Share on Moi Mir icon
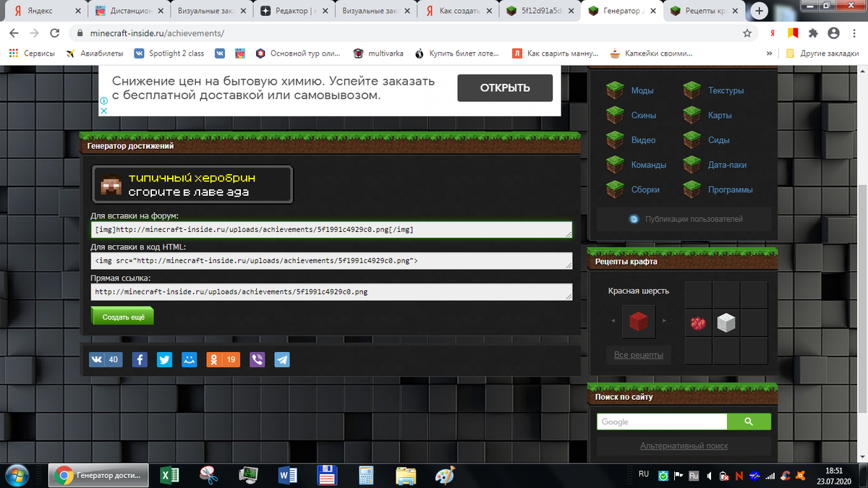868x488 pixels. click(x=189, y=359)
